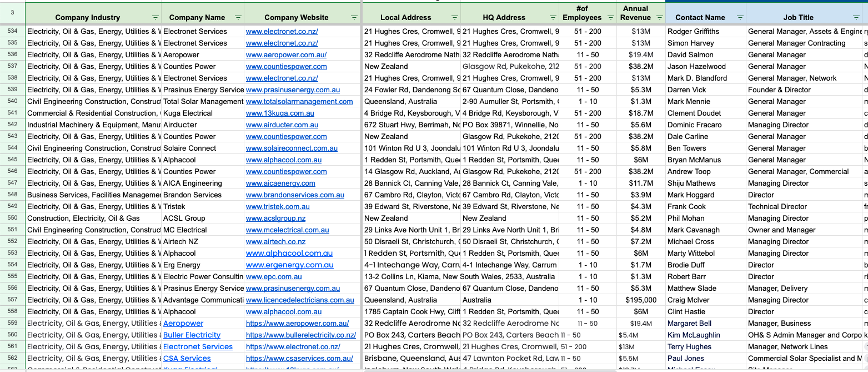Screen dimensions: 868x372
Task: Select the David Salmon contact cell
Action: (706, 54)
